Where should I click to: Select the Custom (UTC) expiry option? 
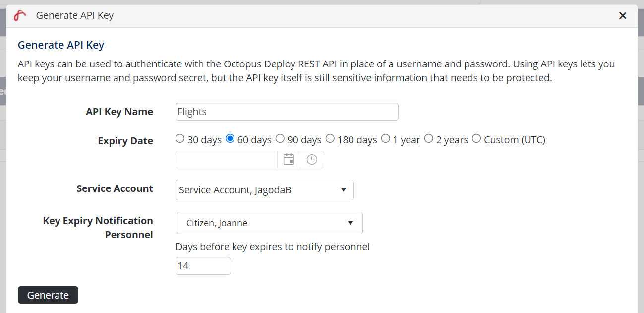(476, 139)
